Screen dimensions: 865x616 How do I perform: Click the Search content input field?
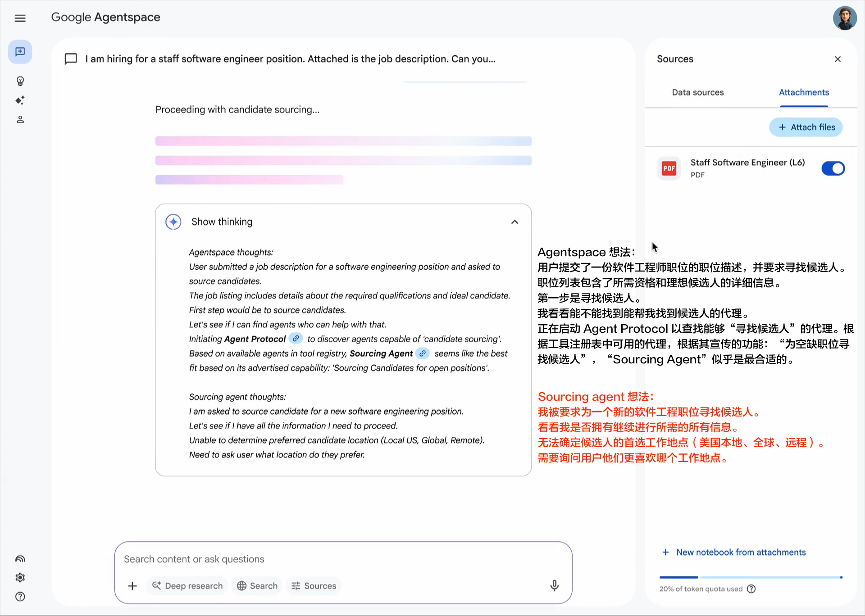[333, 559]
